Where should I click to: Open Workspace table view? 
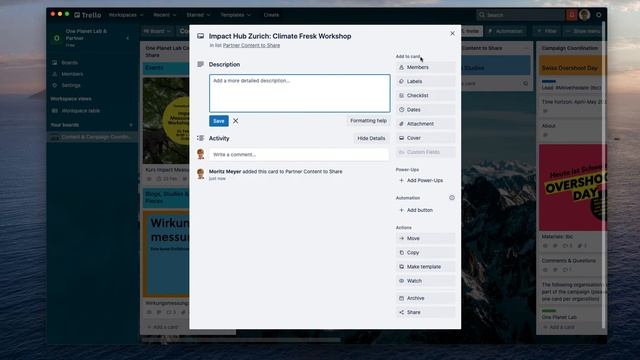pyautogui.click(x=80, y=111)
